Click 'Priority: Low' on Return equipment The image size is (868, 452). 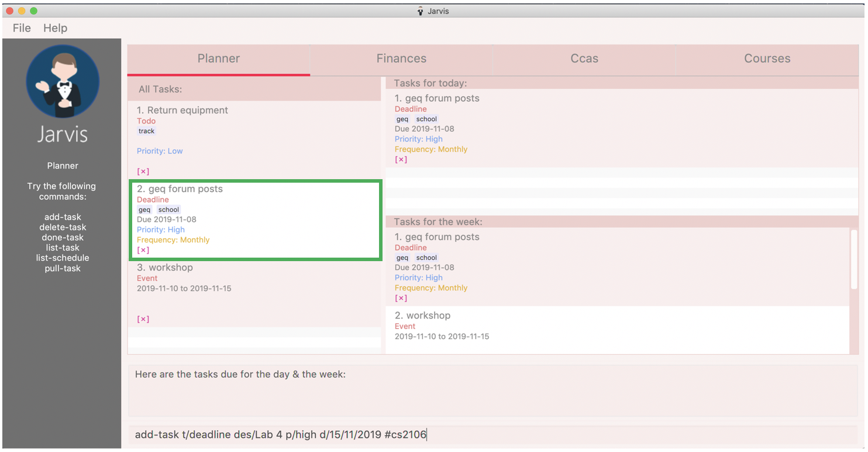[x=160, y=151]
